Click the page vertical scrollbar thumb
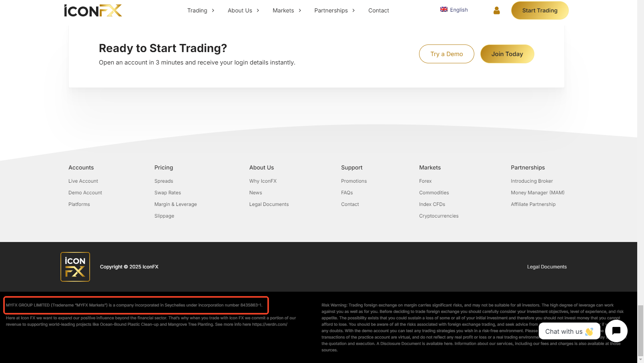Viewport: 644px width, 363px height. pos(640,330)
